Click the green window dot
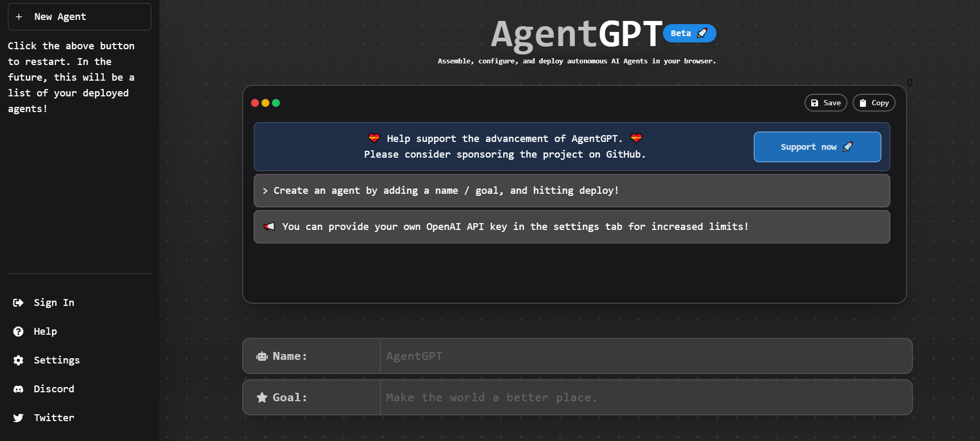Viewport: 980px width, 441px height. coord(276,103)
